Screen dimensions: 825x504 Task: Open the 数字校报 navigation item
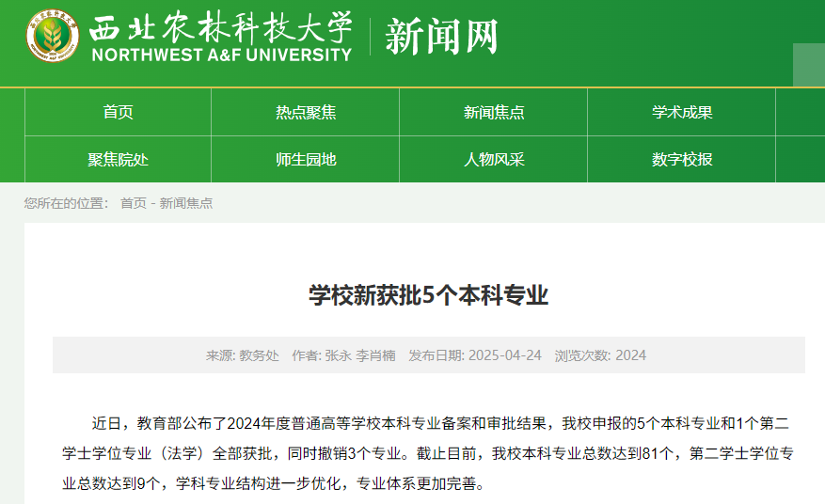(682, 160)
